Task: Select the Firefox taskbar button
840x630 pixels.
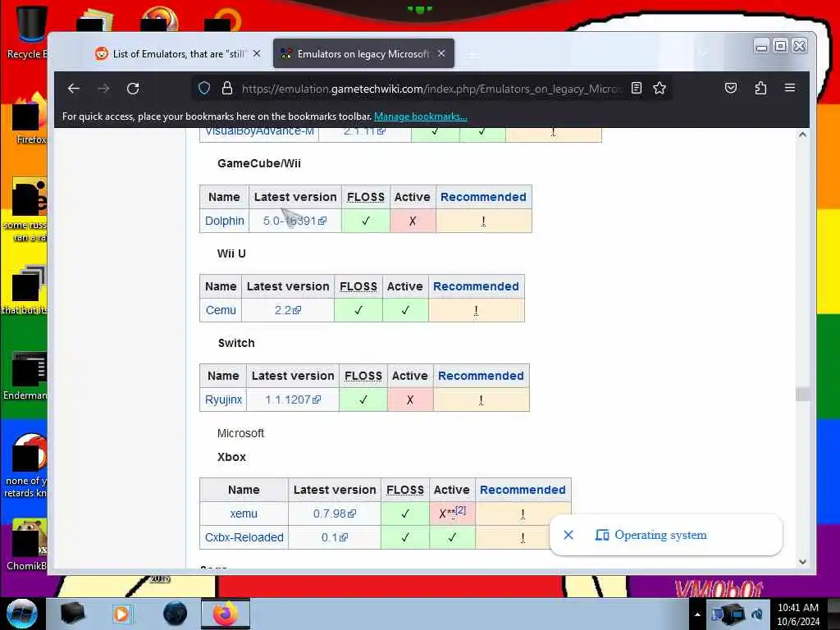Action: pos(226,614)
